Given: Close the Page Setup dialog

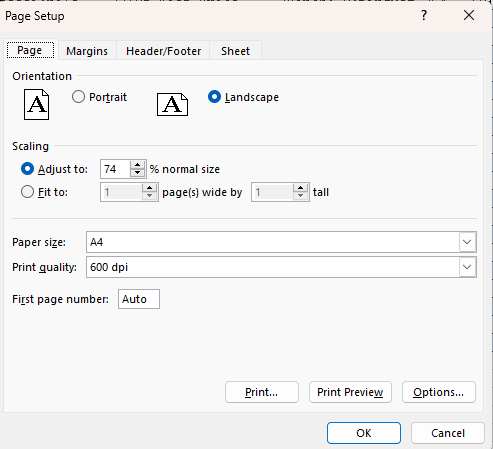Looking at the screenshot, I should point(469,15).
